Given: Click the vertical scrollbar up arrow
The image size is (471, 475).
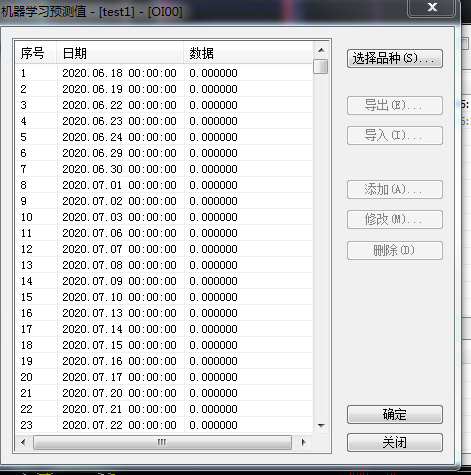Looking at the screenshot, I should (321, 50).
